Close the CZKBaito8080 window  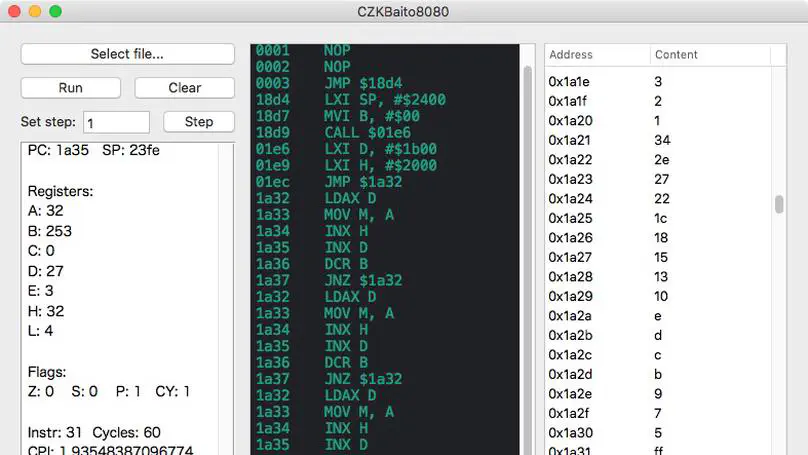pyautogui.click(x=12, y=12)
